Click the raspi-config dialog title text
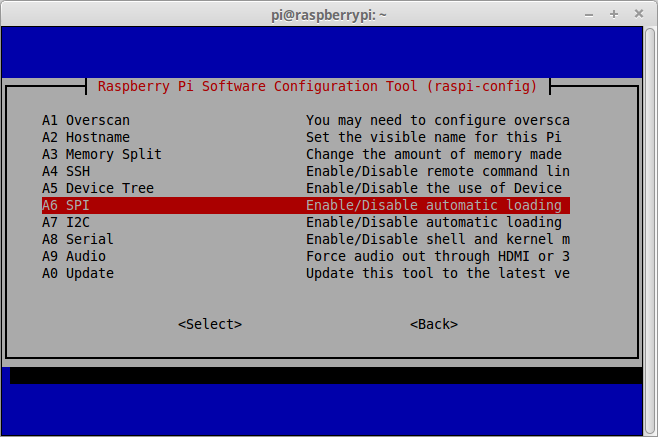 coord(317,86)
